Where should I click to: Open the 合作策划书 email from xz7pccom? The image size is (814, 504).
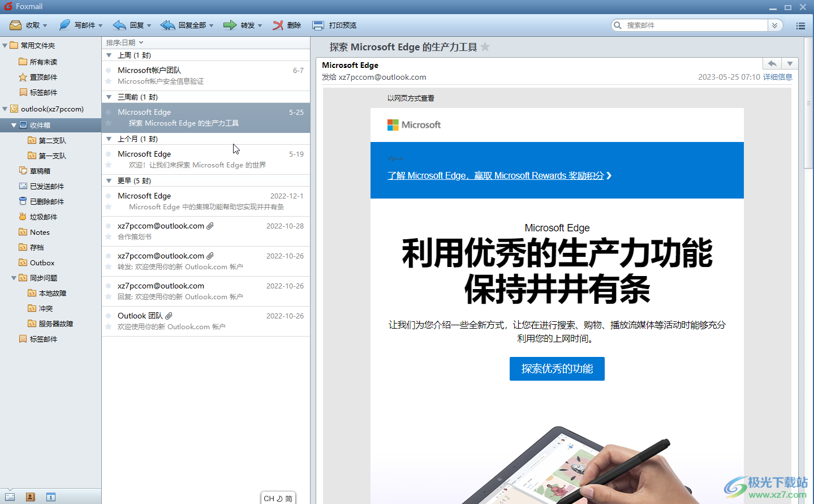(x=206, y=231)
